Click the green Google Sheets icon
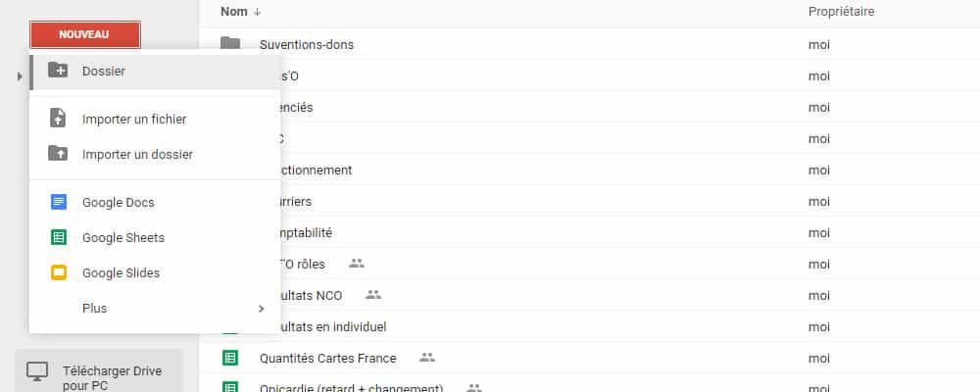This screenshot has height=392, width=980. 59,237
